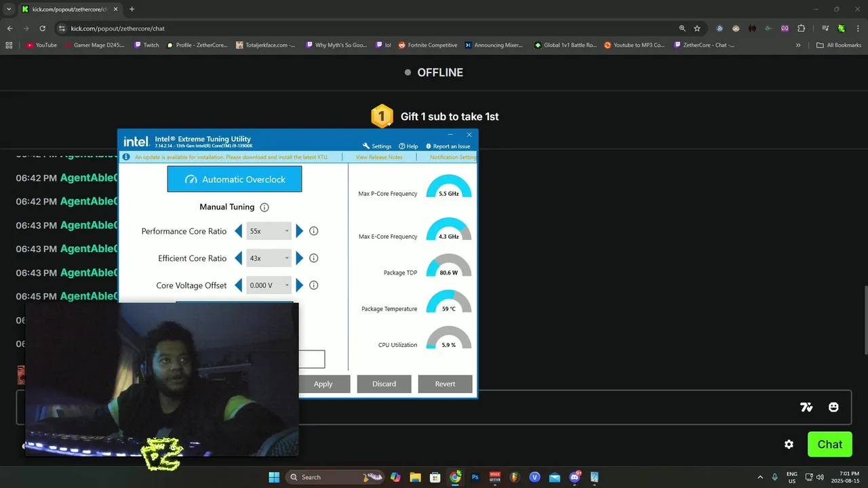Open the Core Voltage Offset 0.000 V dropdown

coord(269,285)
